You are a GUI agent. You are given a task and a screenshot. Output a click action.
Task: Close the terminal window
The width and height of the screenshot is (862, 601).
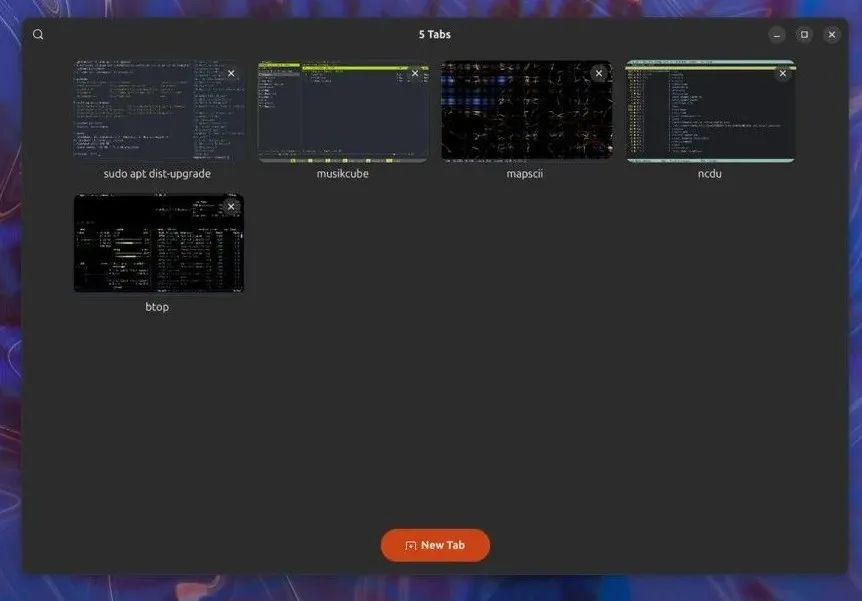(x=832, y=35)
